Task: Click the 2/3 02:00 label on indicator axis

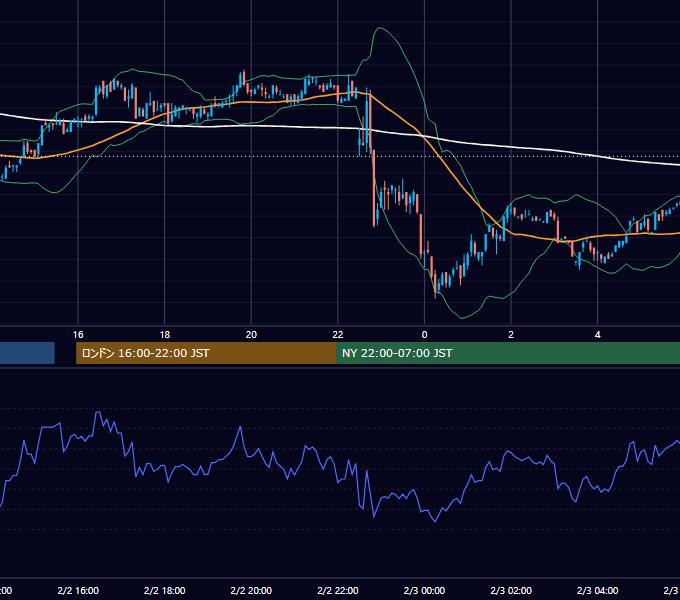Action: click(511, 590)
